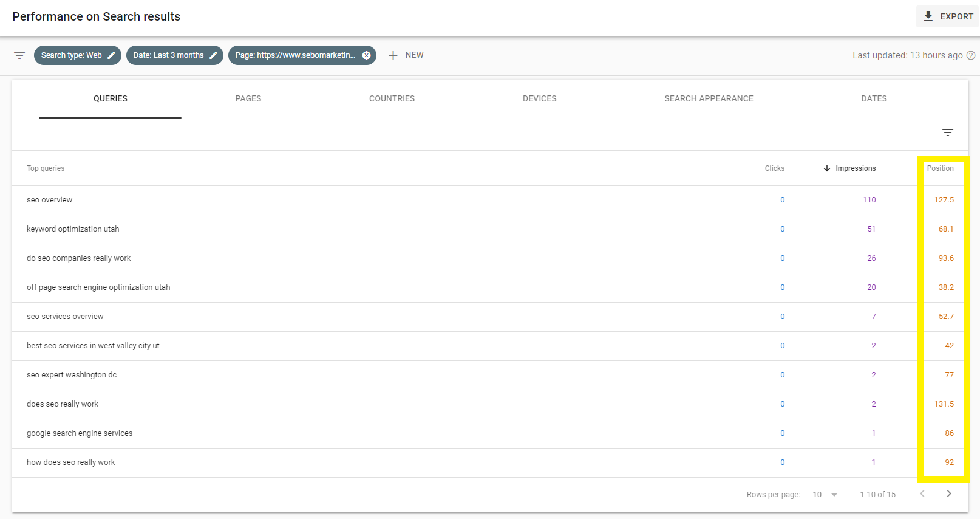980x519 pixels.
Task: Select the 'does seo really work' query
Action: [x=63, y=404]
